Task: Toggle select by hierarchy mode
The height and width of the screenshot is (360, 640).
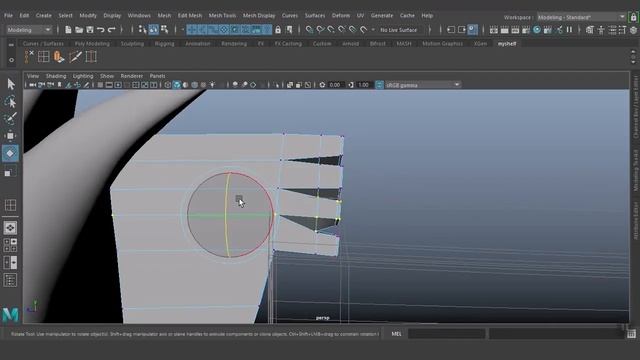Action: coord(142,30)
